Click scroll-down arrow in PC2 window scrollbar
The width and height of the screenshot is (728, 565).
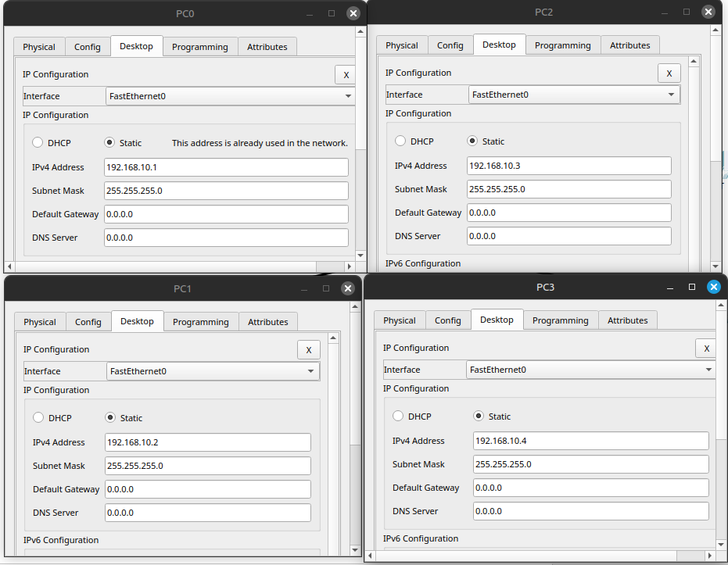715,266
